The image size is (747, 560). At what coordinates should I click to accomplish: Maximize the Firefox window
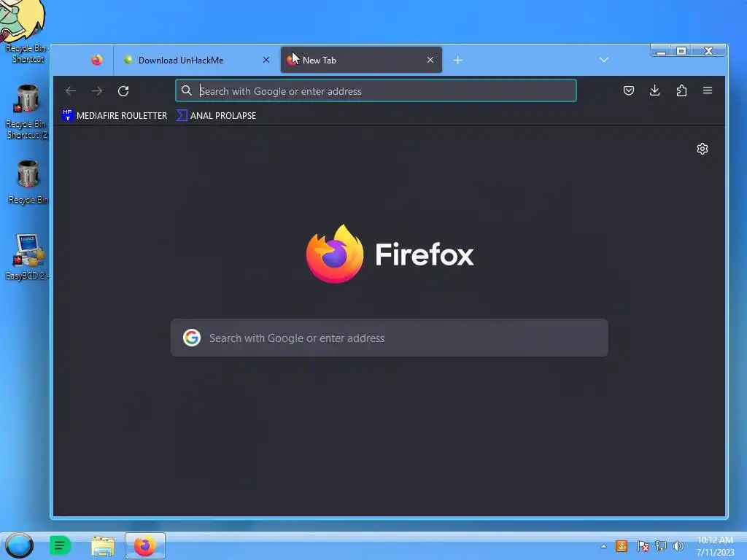tap(681, 51)
